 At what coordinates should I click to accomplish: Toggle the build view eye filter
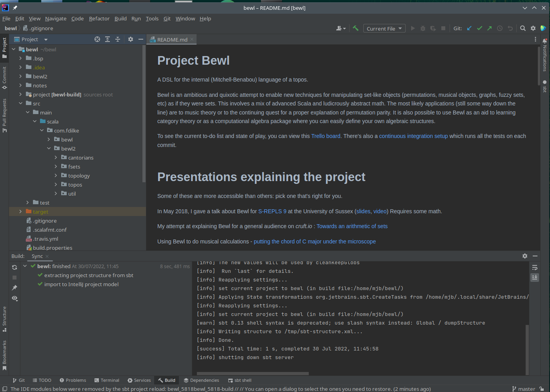click(15, 298)
